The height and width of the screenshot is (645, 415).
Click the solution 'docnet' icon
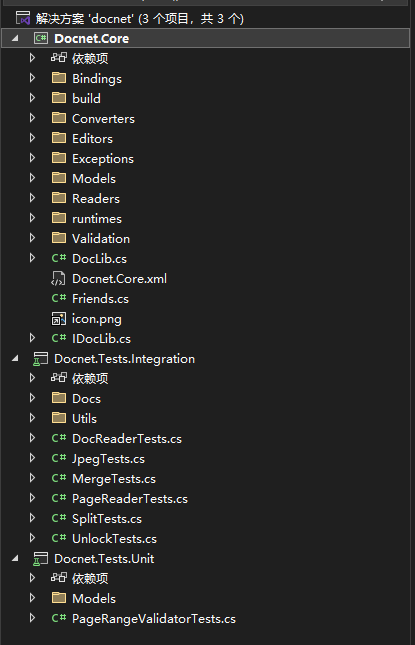23,19
